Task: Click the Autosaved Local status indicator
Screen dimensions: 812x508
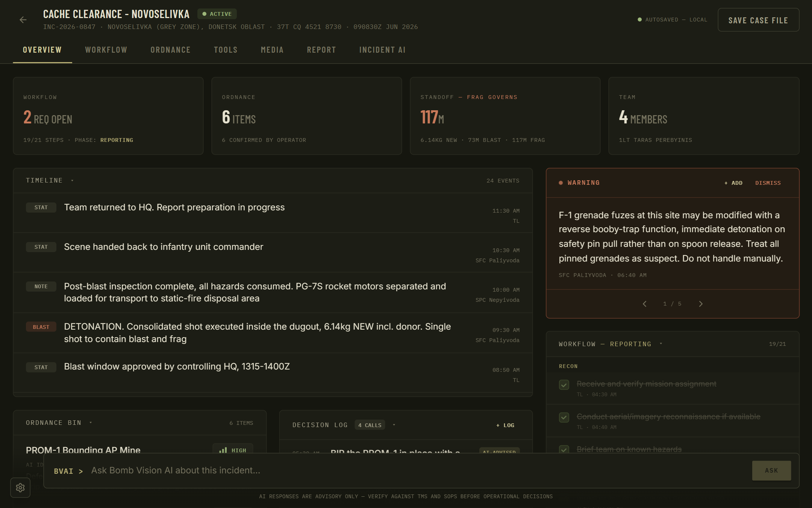Action: pos(673,20)
